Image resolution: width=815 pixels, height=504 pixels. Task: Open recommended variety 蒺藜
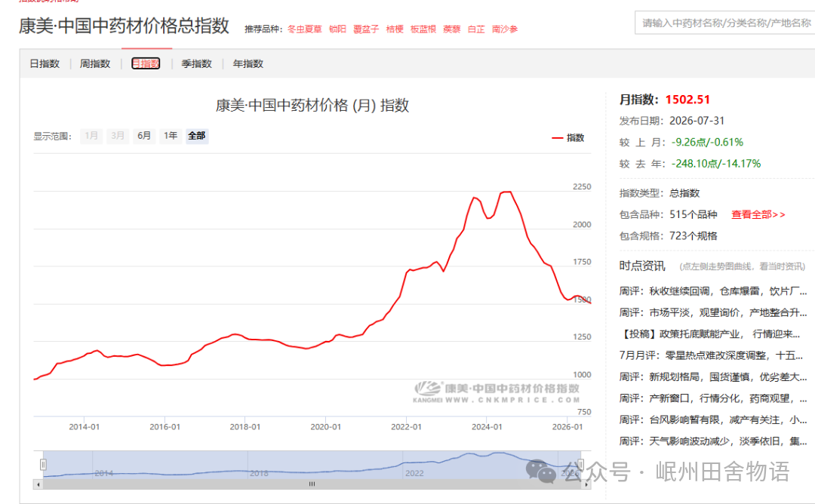click(x=452, y=29)
